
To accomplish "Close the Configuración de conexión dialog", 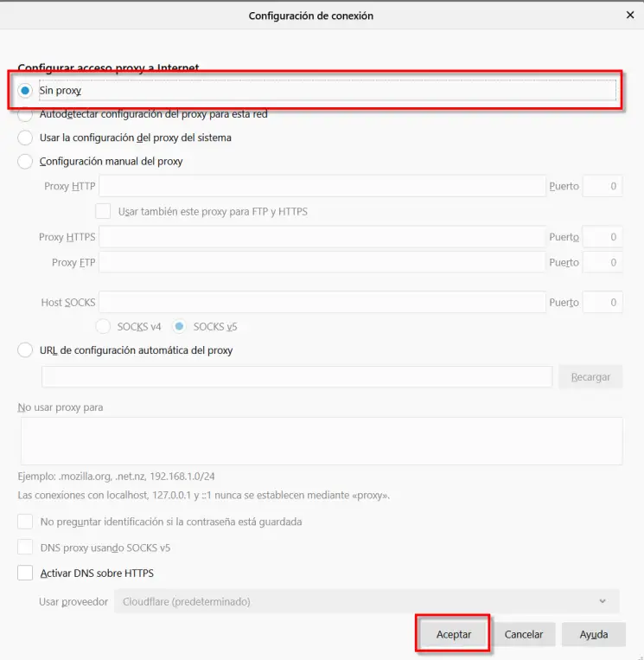I will [629, 16].
